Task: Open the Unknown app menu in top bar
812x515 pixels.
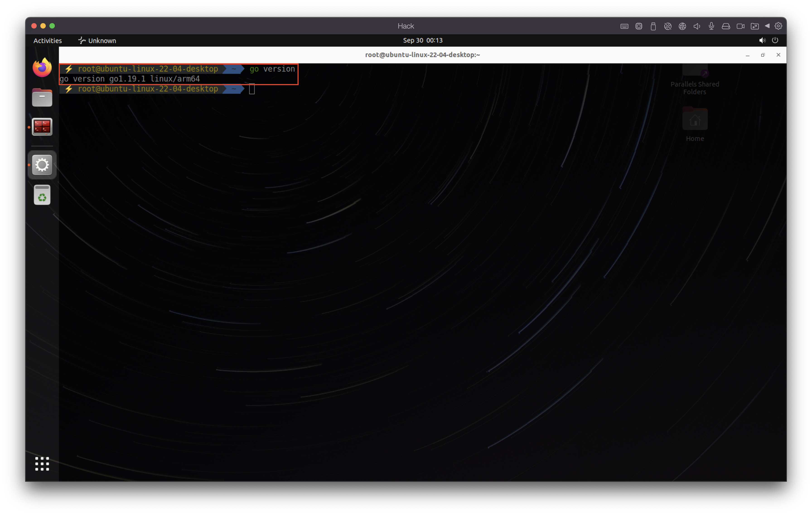Action: (x=97, y=41)
